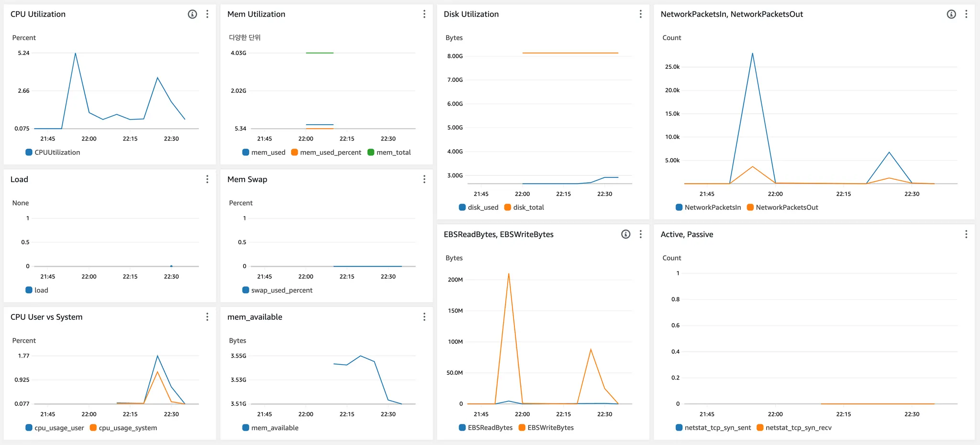
Task: Open the Mem Swap widget options menu
Action: 424,179
